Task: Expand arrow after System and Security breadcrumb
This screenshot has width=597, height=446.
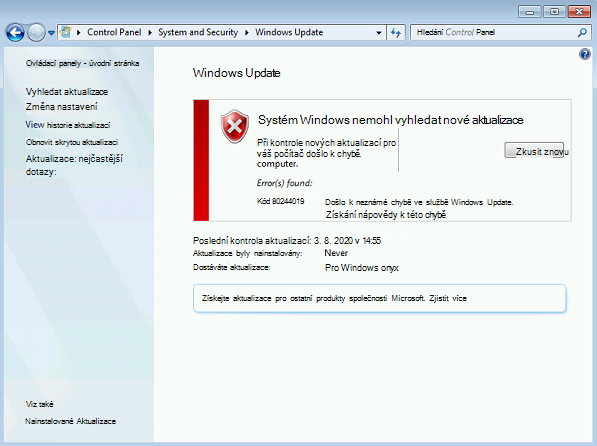Action: tap(247, 33)
